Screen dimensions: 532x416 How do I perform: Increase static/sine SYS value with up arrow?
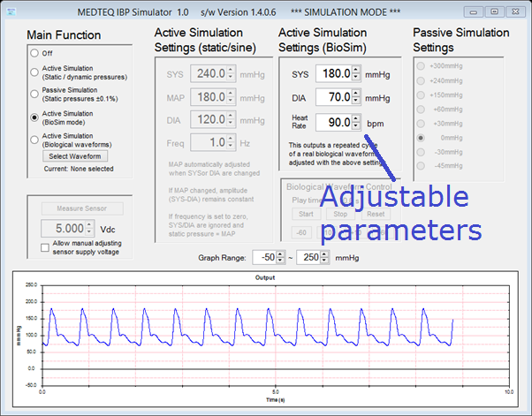(x=231, y=70)
